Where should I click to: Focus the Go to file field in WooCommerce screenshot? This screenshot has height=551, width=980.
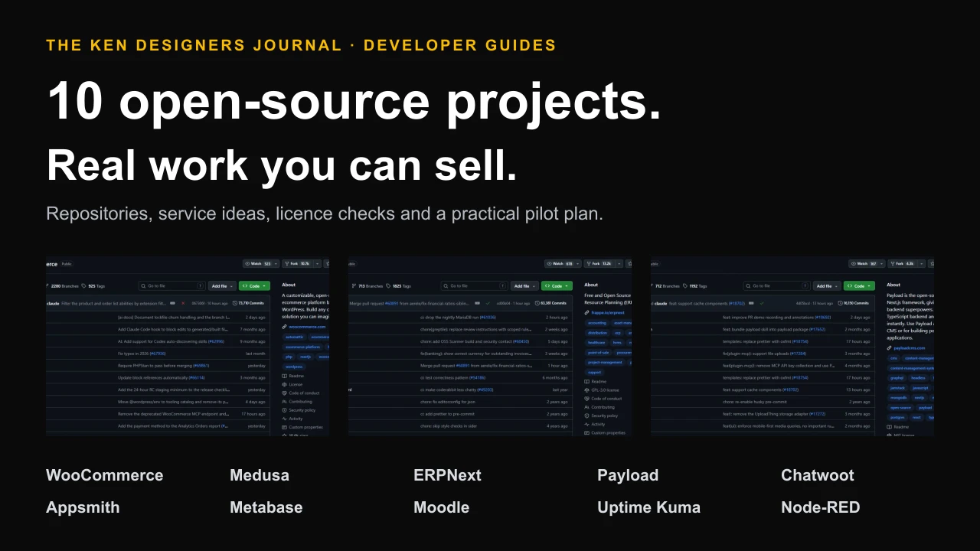[x=171, y=286]
